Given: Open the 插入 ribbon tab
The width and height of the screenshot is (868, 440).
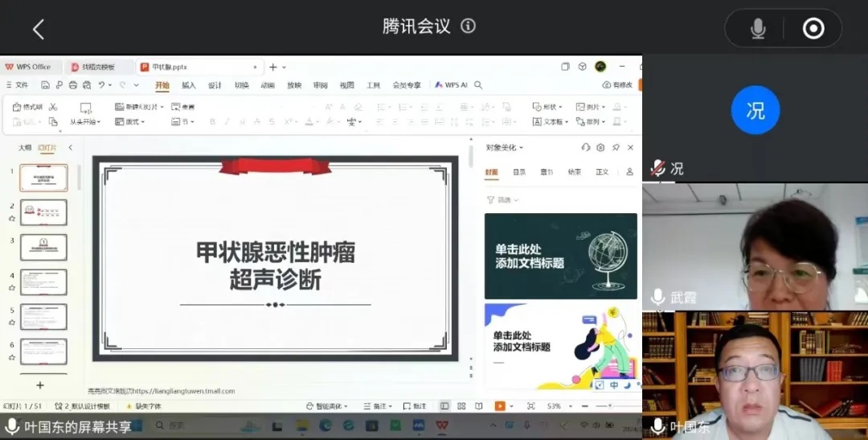Looking at the screenshot, I should 189,85.
